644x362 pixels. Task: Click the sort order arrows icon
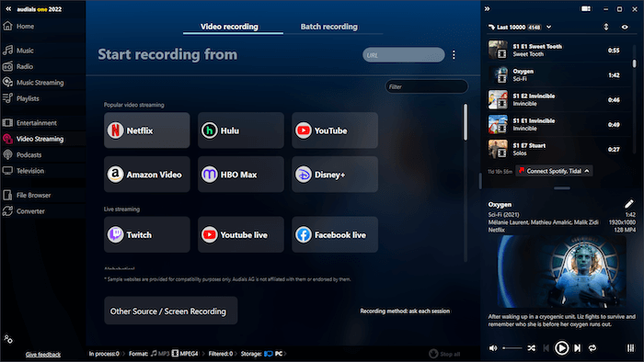click(x=605, y=27)
